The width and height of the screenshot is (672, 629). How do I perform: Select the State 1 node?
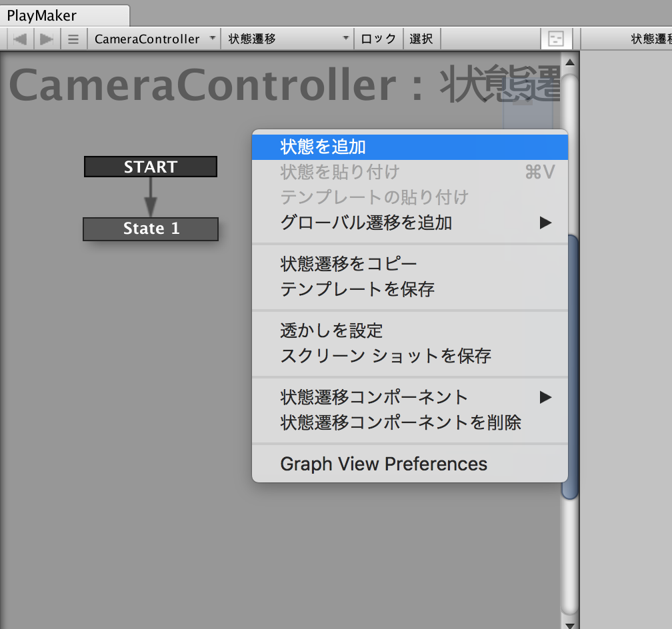click(151, 229)
